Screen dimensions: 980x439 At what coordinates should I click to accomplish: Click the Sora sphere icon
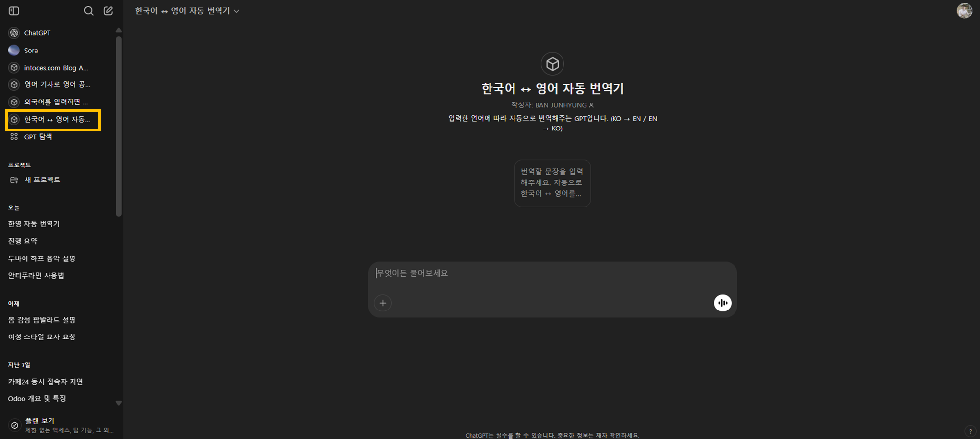tap(14, 51)
